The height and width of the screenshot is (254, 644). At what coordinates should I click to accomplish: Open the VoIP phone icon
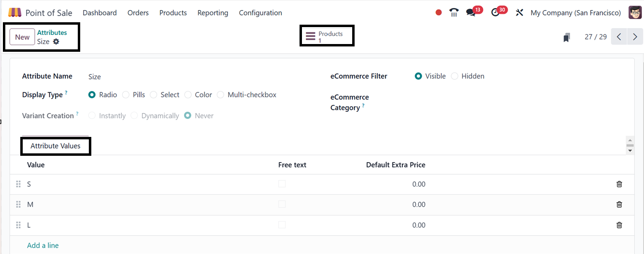(454, 13)
